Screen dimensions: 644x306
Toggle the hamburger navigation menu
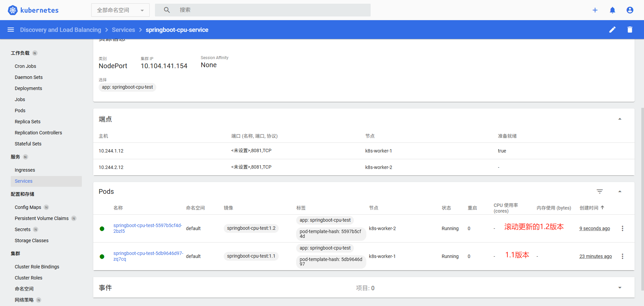11,30
